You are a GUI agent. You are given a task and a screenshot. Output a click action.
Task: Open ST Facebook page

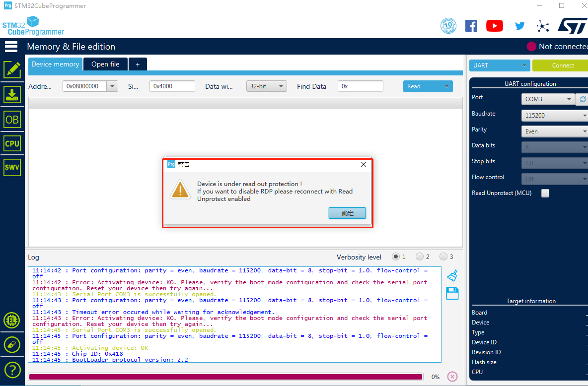(471, 26)
